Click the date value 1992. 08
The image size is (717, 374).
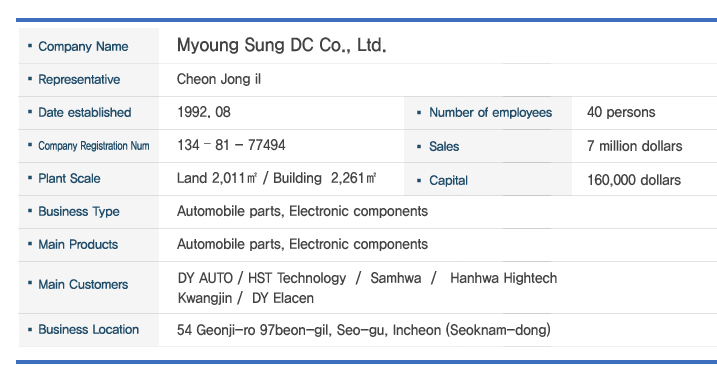(x=204, y=112)
